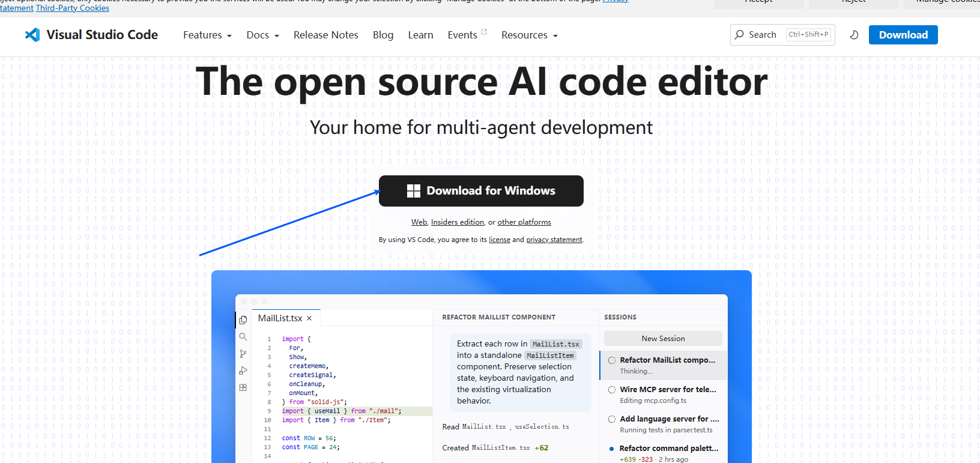Click the code line "onCleanup,"
Image resolution: width=980 pixels, height=463 pixels.
coord(307,384)
